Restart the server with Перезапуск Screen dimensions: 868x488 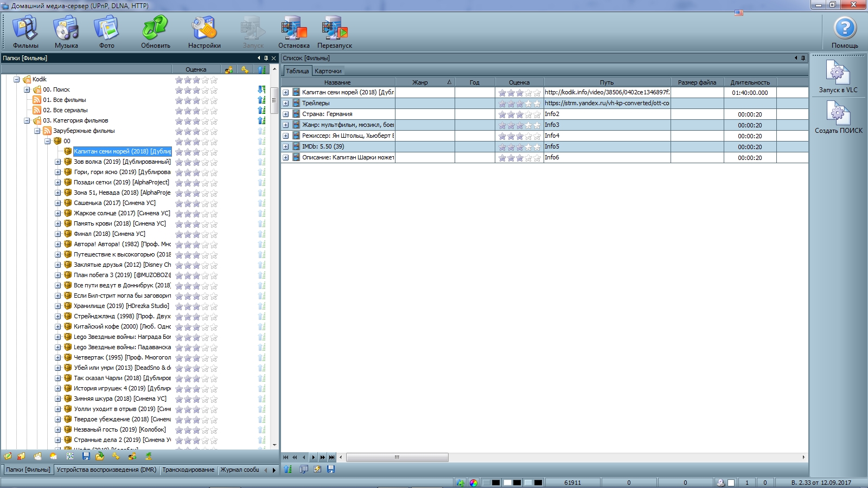[334, 32]
